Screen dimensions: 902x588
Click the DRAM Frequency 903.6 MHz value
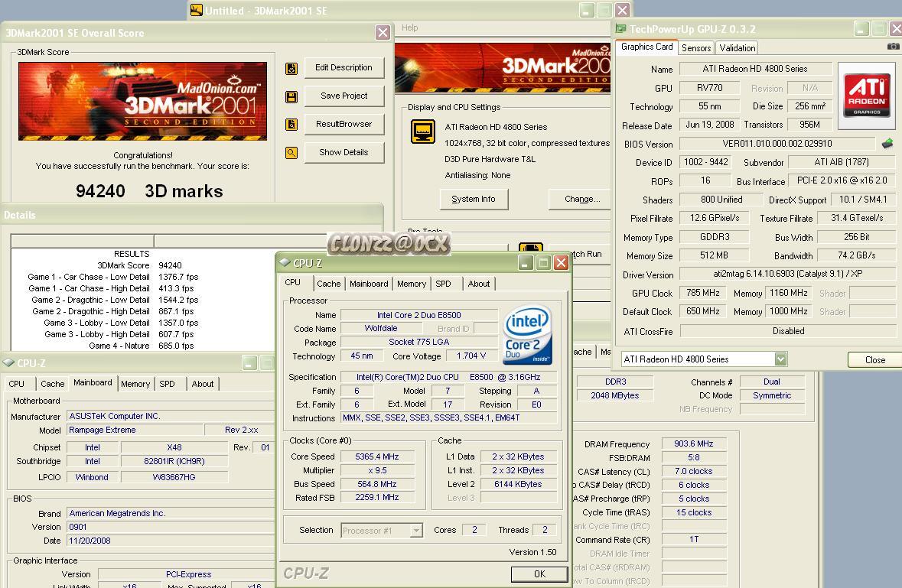[693, 443]
